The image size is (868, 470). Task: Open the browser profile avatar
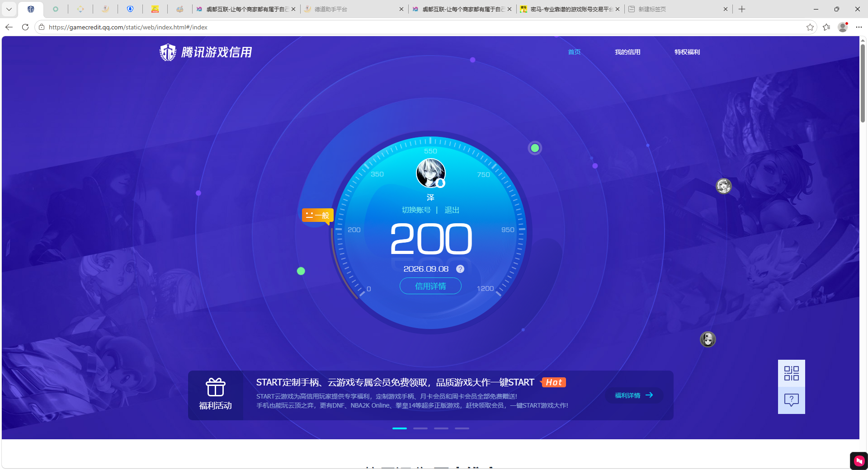[843, 27]
